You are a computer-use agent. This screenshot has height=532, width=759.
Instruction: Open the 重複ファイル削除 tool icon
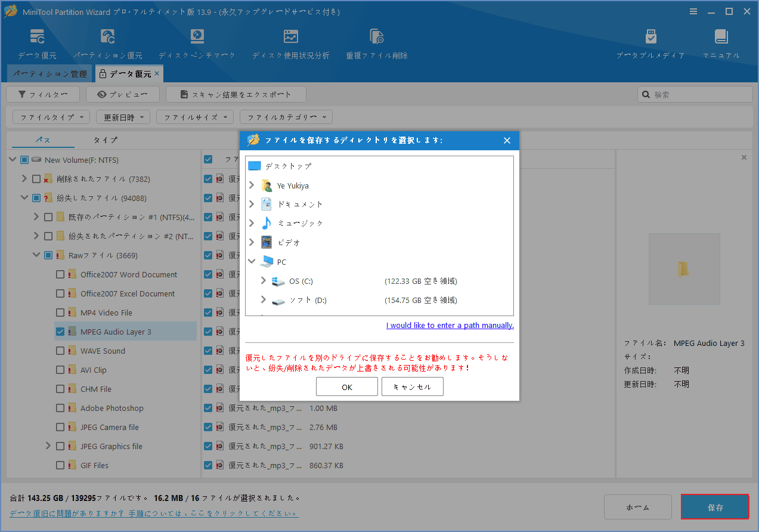click(x=377, y=37)
